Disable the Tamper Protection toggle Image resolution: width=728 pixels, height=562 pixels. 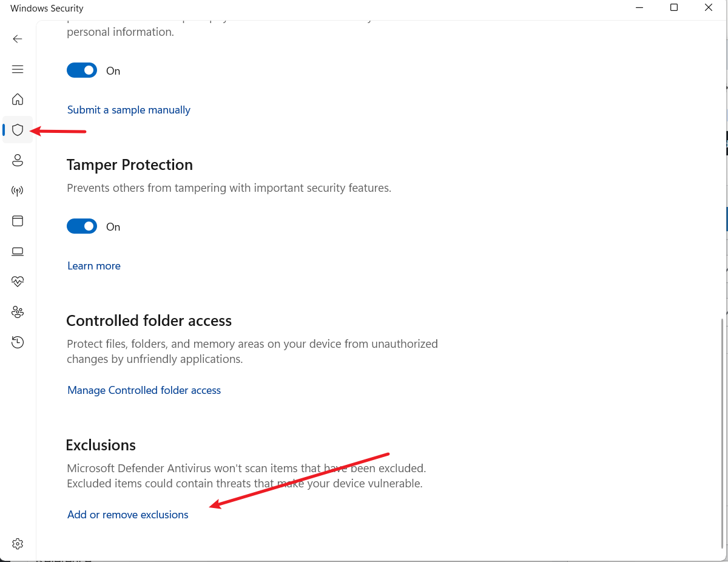82,226
